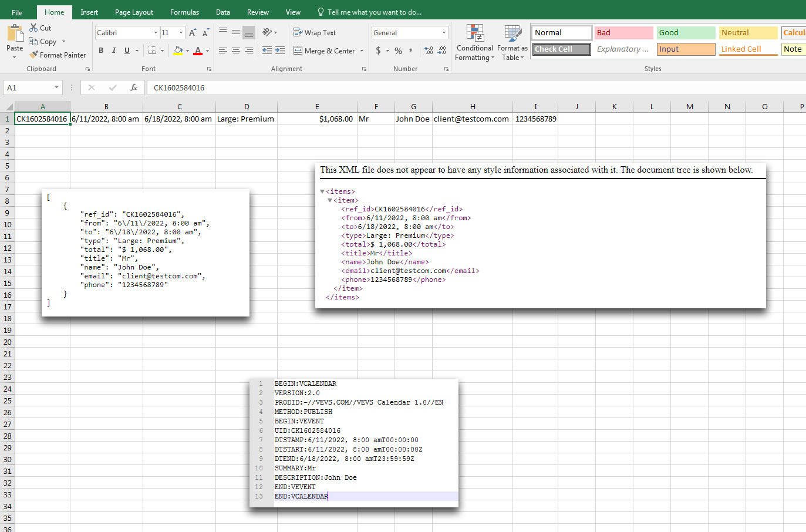Apply the Neutral cell style
Viewport: 806px width, 532px height.
click(748, 33)
